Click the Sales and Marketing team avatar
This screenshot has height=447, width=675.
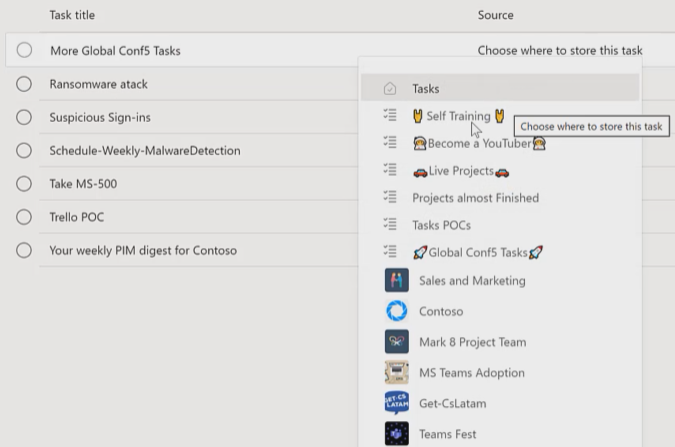(396, 280)
